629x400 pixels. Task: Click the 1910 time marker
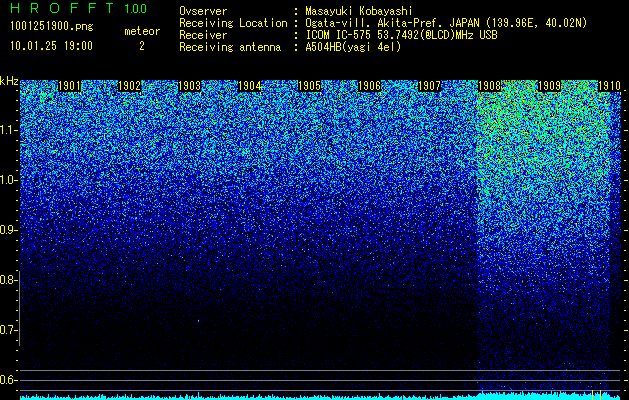609,86
